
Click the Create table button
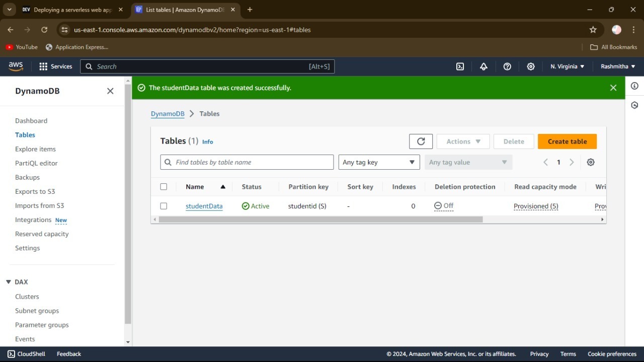tap(567, 141)
